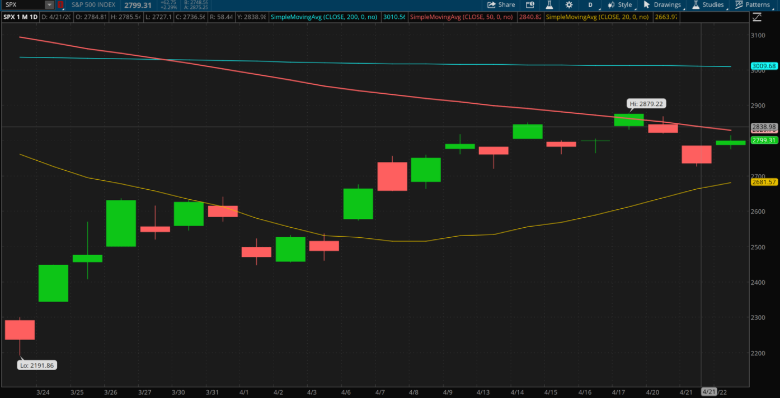Open the D timeframe dropdown
This screenshot has width=780, height=398.
(x=590, y=4)
